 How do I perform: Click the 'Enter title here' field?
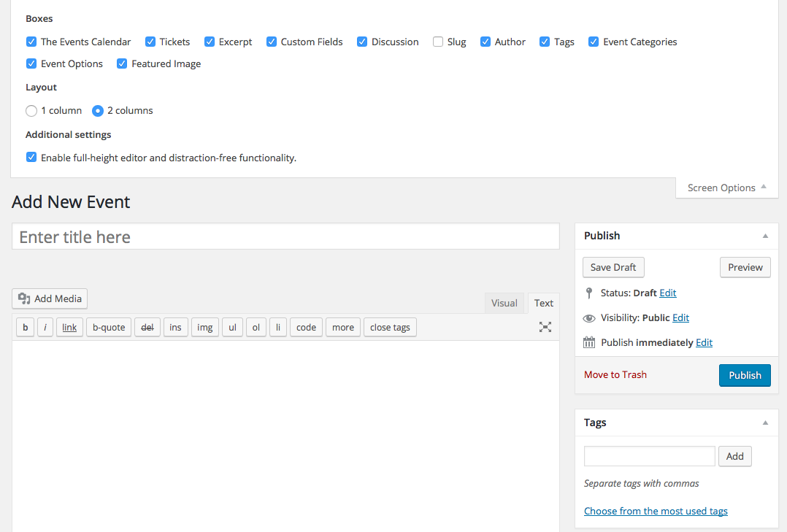285,237
